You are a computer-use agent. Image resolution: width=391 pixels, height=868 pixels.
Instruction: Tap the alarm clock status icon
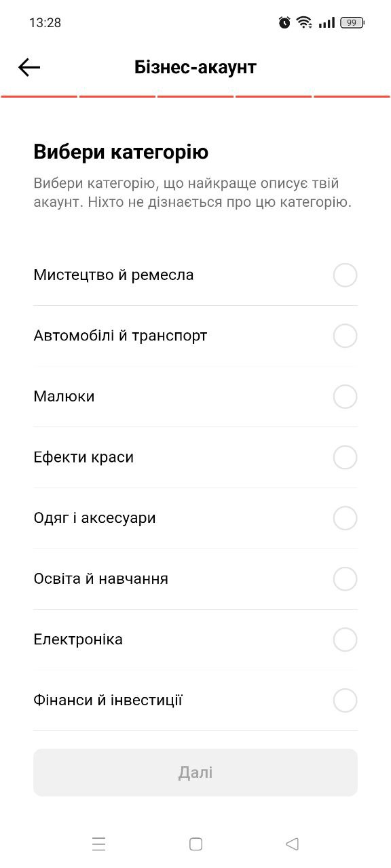pos(284,22)
